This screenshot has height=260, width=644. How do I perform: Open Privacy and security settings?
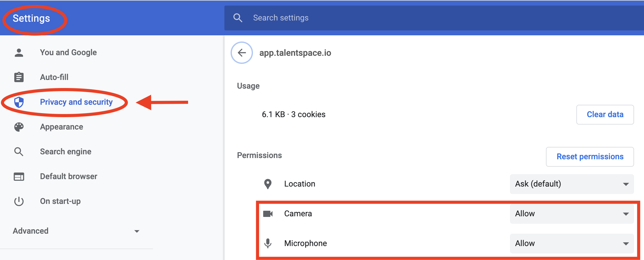point(76,102)
